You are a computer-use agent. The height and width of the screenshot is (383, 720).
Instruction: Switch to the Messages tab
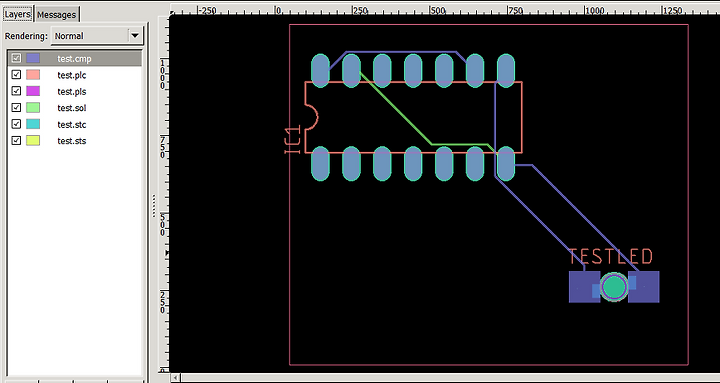(x=57, y=14)
